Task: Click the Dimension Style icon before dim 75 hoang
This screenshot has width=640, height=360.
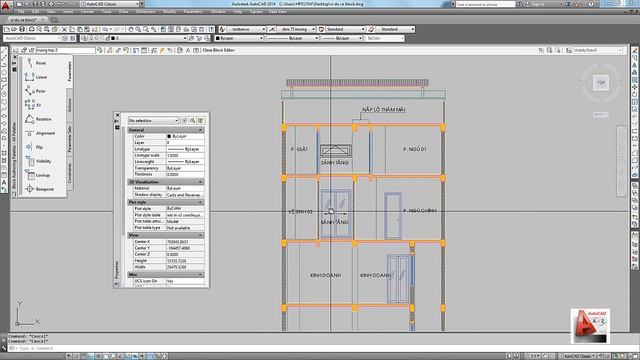Action: (272, 29)
